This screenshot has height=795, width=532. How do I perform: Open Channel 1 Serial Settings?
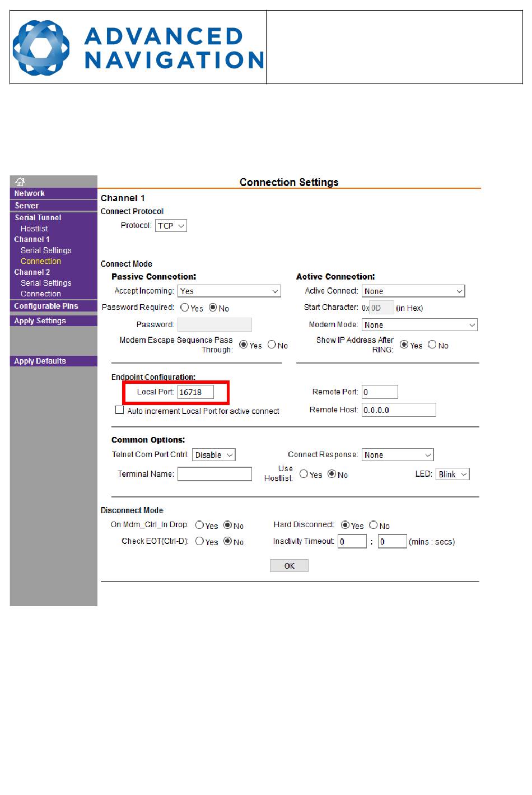[x=46, y=250]
